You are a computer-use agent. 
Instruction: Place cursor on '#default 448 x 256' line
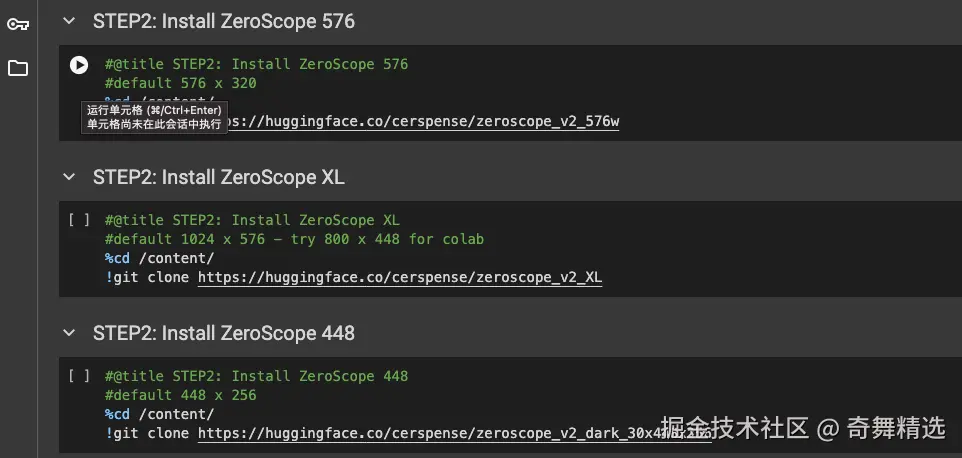180,395
